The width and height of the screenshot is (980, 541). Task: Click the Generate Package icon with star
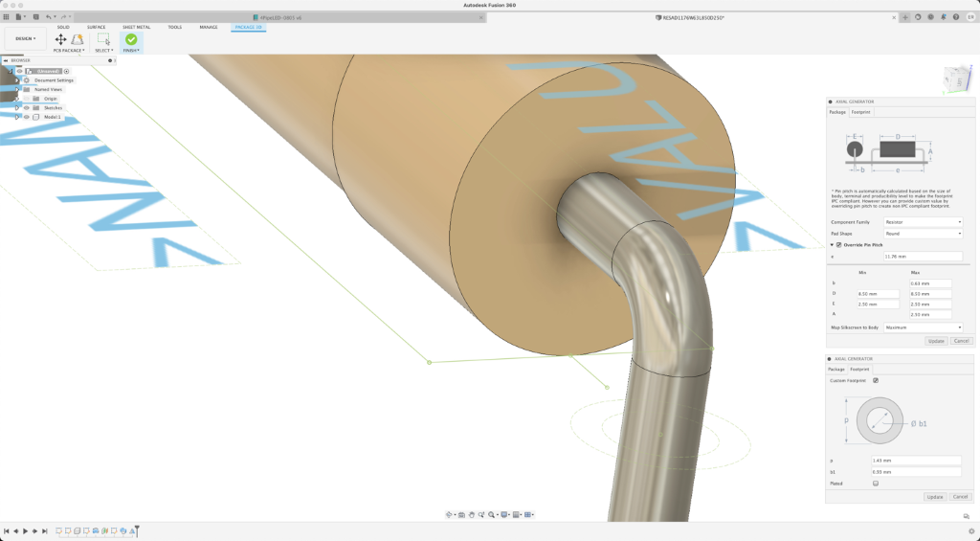tap(78, 39)
